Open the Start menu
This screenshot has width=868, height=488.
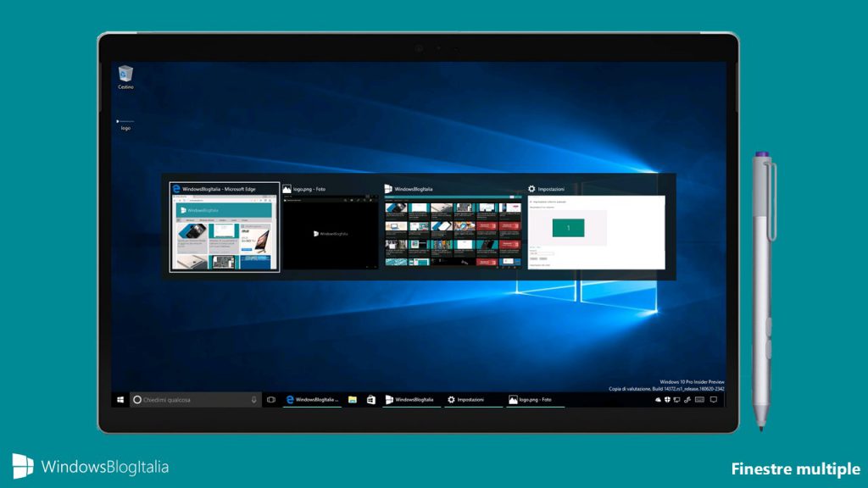(120, 400)
